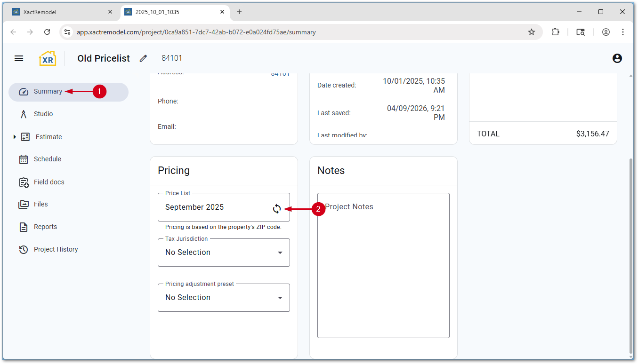Image resolution: width=638 pixels, height=364 pixels.
Task: Reload the current browser page
Action: coord(47,32)
